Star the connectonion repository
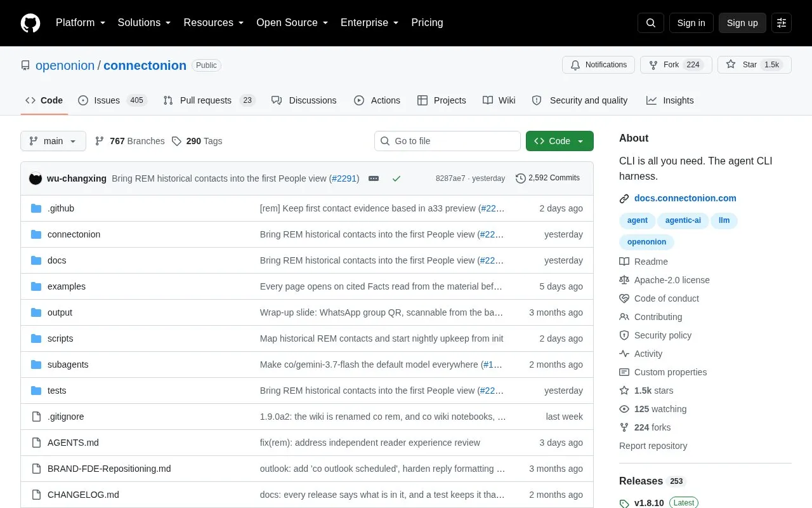 (x=754, y=65)
